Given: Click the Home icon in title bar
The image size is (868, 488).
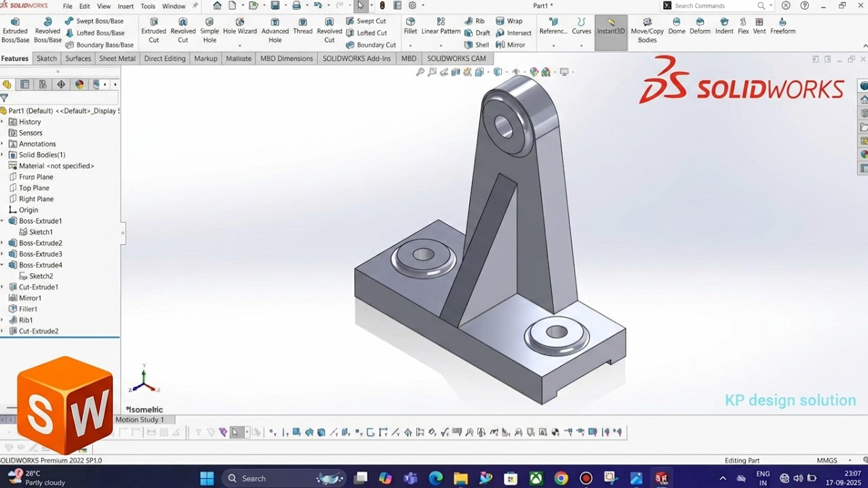Looking at the screenshot, I should [x=217, y=5].
